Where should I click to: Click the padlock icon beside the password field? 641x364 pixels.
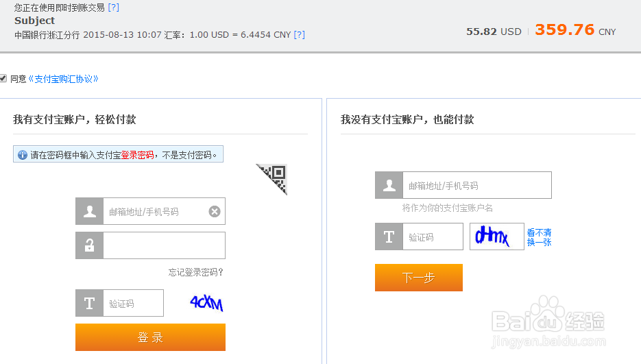coord(90,245)
